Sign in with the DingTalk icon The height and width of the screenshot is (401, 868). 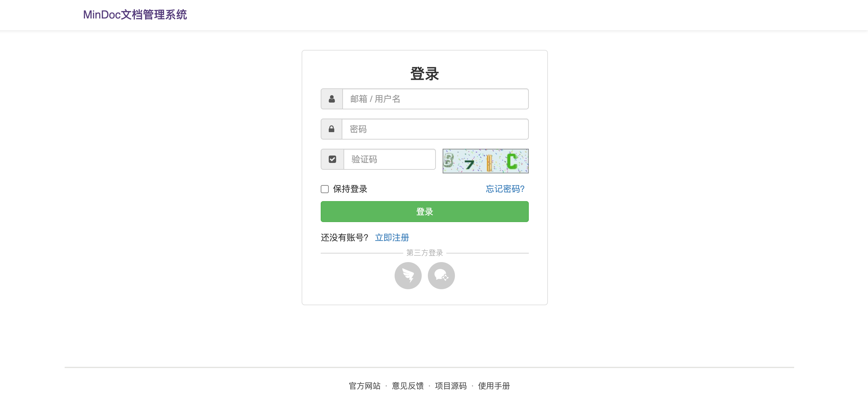408,276
